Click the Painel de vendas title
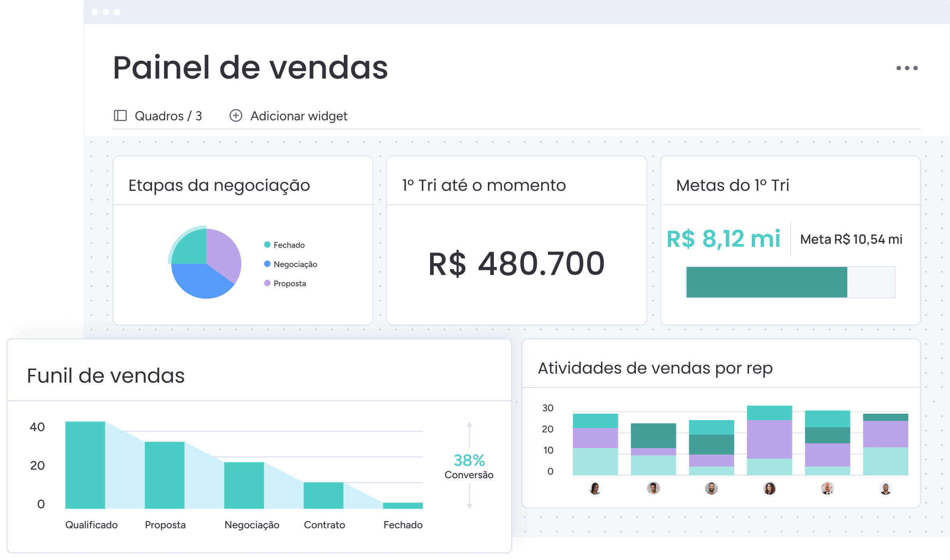950x560 pixels. pyautogui.click(x=250, y=67)
